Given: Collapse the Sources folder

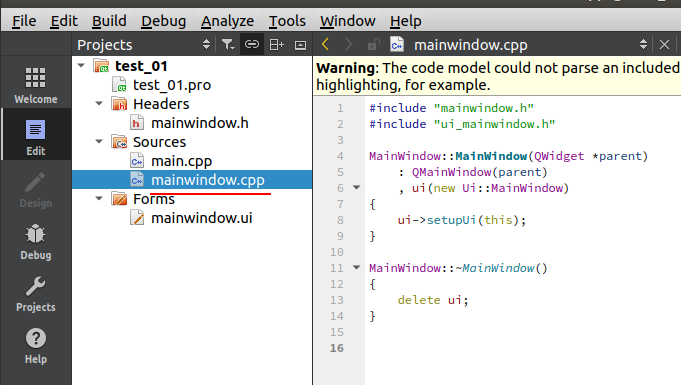Looking at the screenshot, I should click(x=99, y=142).
